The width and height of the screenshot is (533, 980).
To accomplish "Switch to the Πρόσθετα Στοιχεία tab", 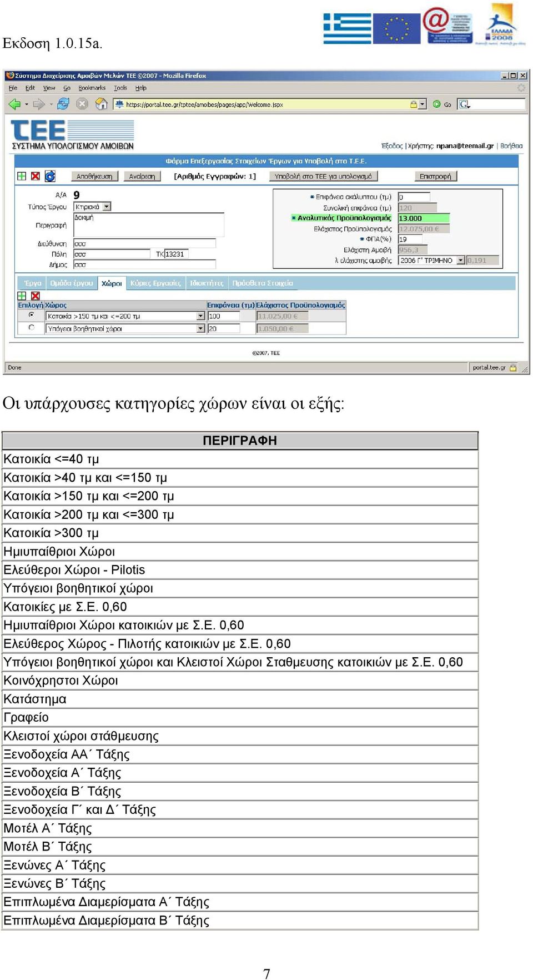I will point(262,283).
